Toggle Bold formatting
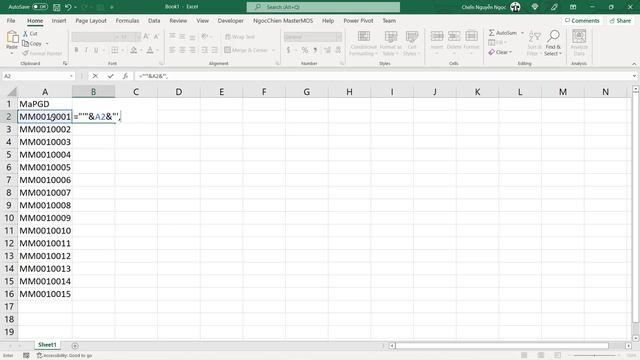Screen dimensions: 640x360 [76, 50]
